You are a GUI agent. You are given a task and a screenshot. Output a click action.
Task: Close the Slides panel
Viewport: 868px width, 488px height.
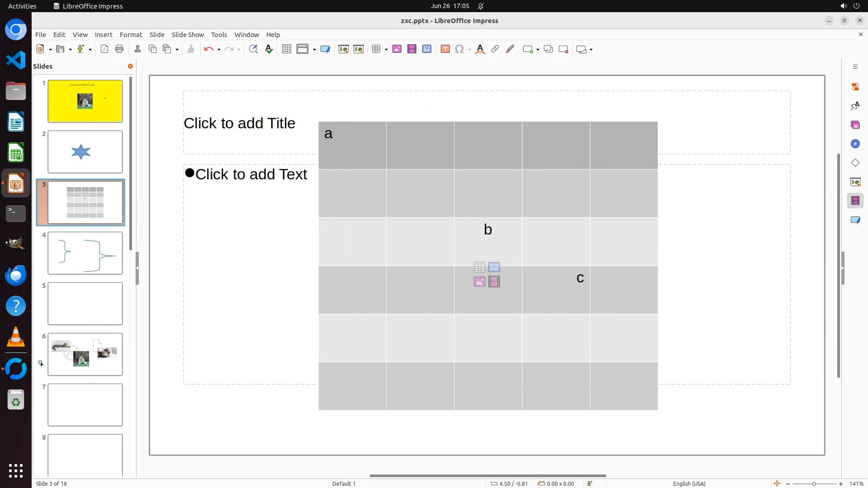tap(130, 66)
